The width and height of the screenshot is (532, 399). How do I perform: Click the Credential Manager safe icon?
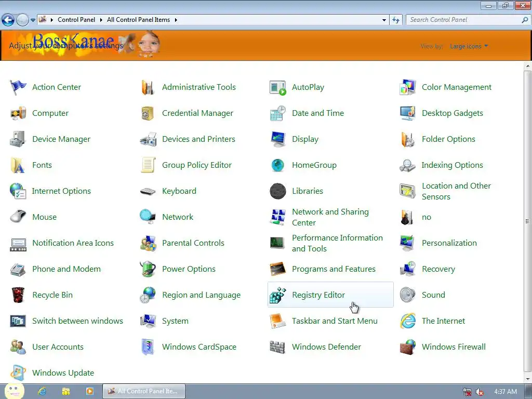pos(148,113)
